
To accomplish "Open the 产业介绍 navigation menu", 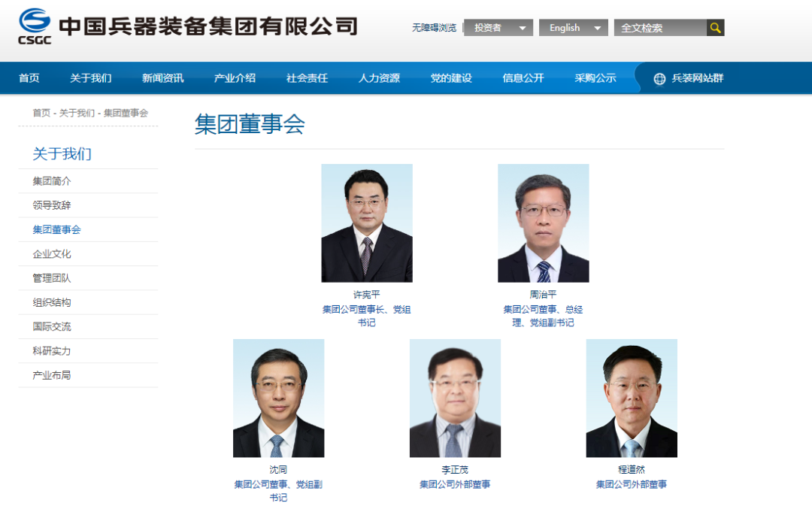I will click(235, 77).
